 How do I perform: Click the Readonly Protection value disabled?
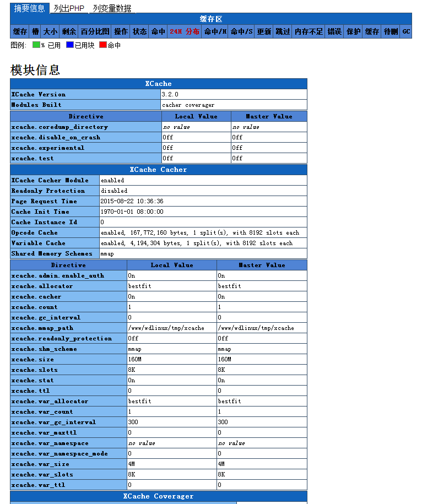point(114,191)
